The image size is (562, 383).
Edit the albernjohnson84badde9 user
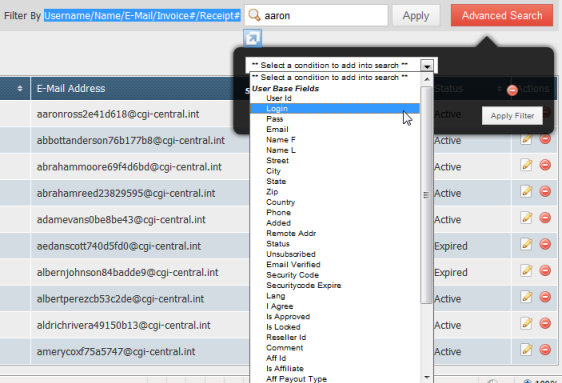[526, 271]
